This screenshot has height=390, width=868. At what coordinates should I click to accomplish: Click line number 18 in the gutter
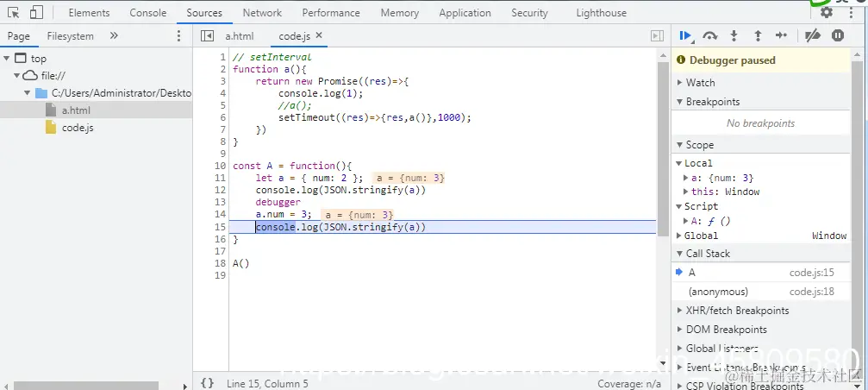coord(221,263)
